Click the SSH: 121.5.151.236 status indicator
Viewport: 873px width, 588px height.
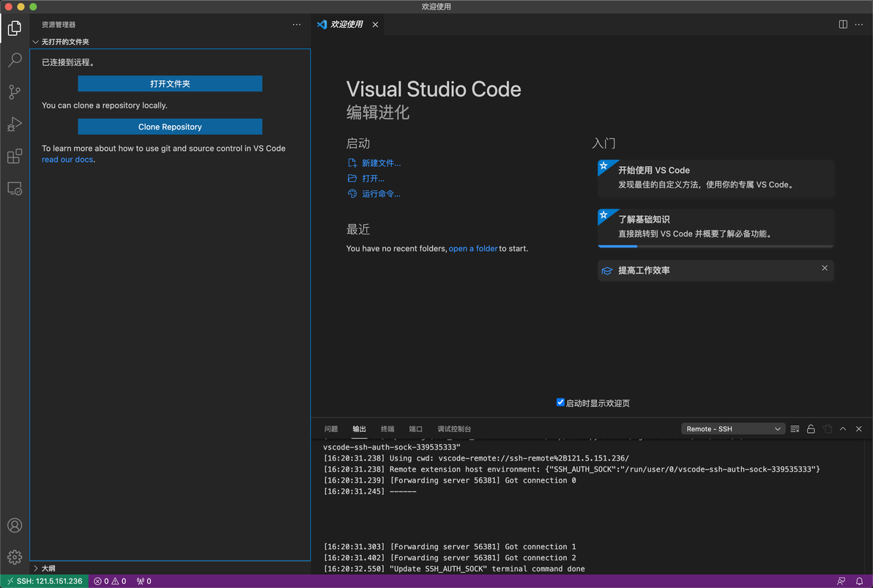point(45,581)
